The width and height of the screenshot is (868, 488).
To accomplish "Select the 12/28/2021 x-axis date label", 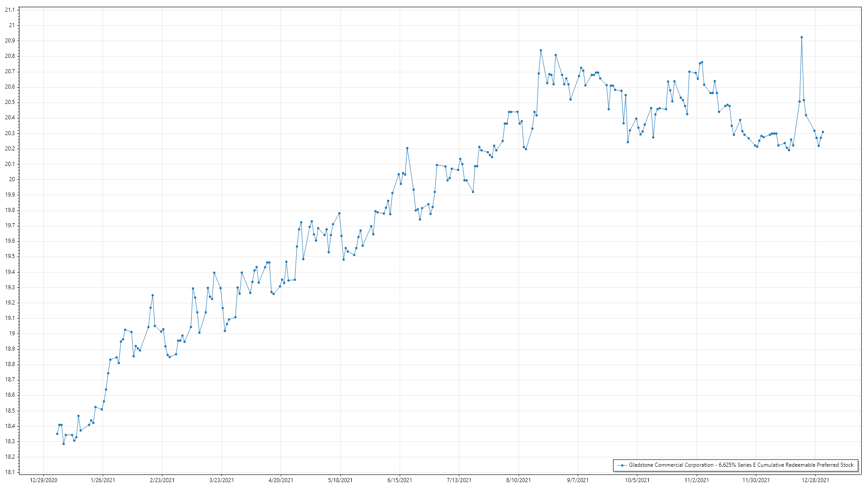I will 815,480.
